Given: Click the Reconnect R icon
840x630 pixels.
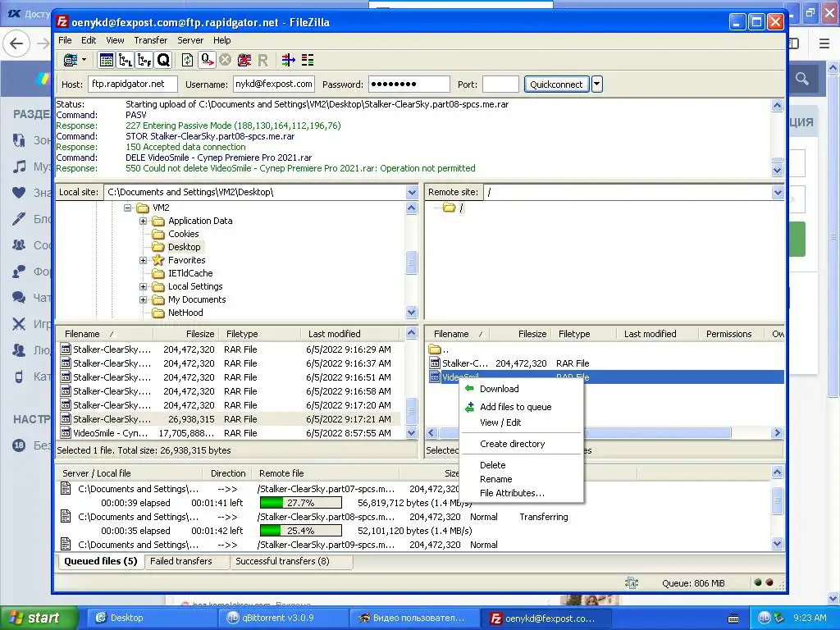Looking at the screenshot, I should [262, 61].
